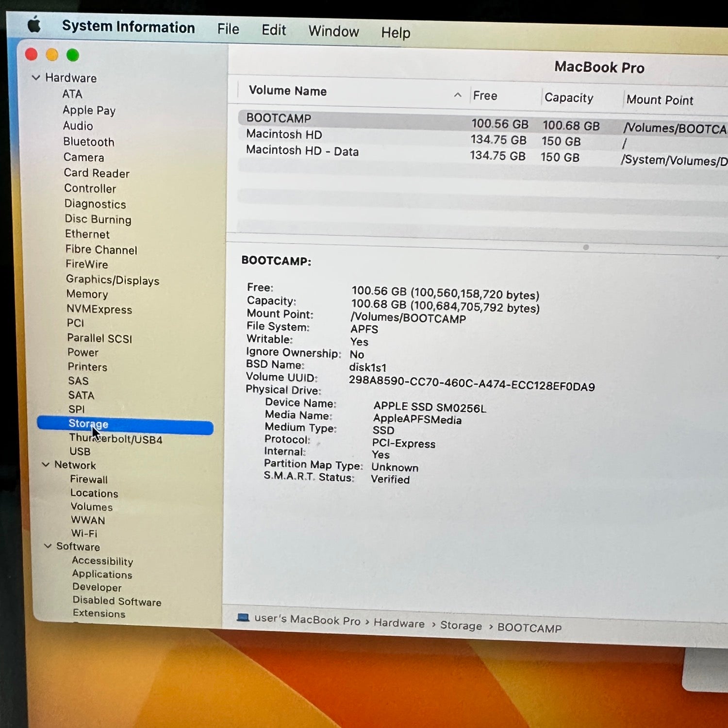This screenshot has height=728, width=728.
Task: Click the pane split divider handle
Action: (x=586, y=247)
